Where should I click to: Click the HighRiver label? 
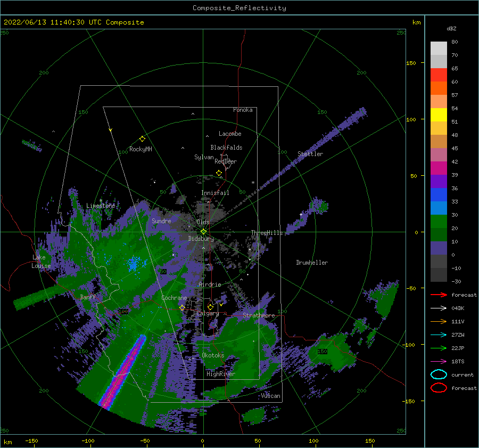point(221,374)
